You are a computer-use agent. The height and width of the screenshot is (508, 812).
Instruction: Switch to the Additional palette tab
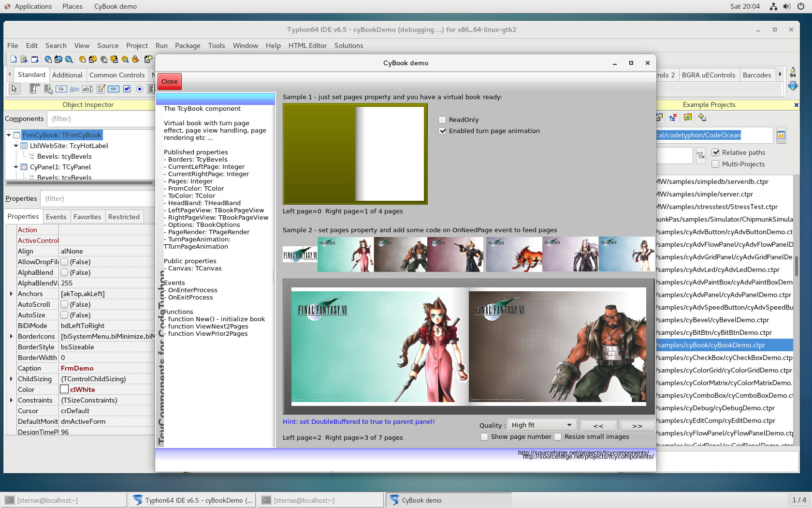tap(67, 75)
